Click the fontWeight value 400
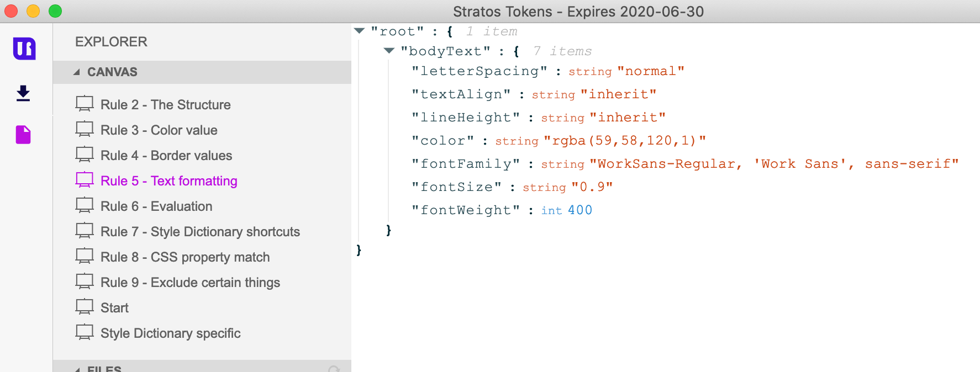 [580, 210]
